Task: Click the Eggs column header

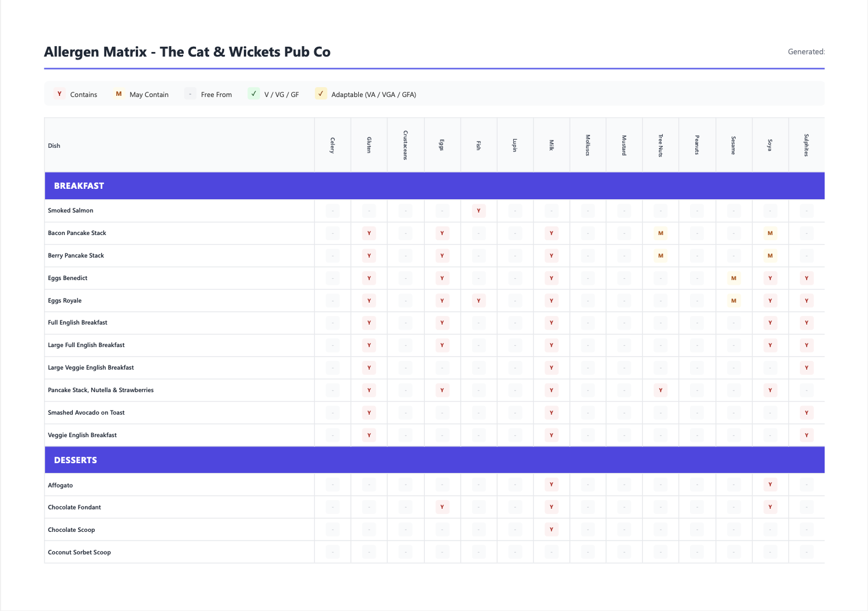Action: tap(442, 146)
